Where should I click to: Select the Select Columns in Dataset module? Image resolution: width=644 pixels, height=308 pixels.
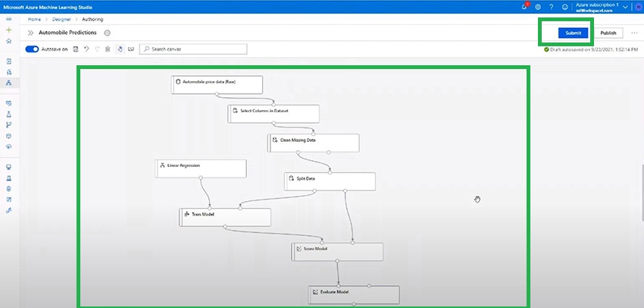pos(274,114)
